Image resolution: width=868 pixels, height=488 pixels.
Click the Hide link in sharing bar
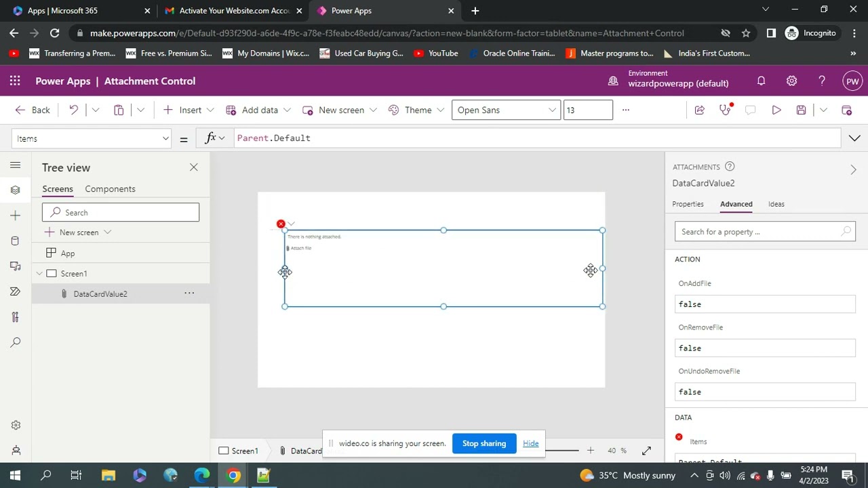(x=530, y=443)
